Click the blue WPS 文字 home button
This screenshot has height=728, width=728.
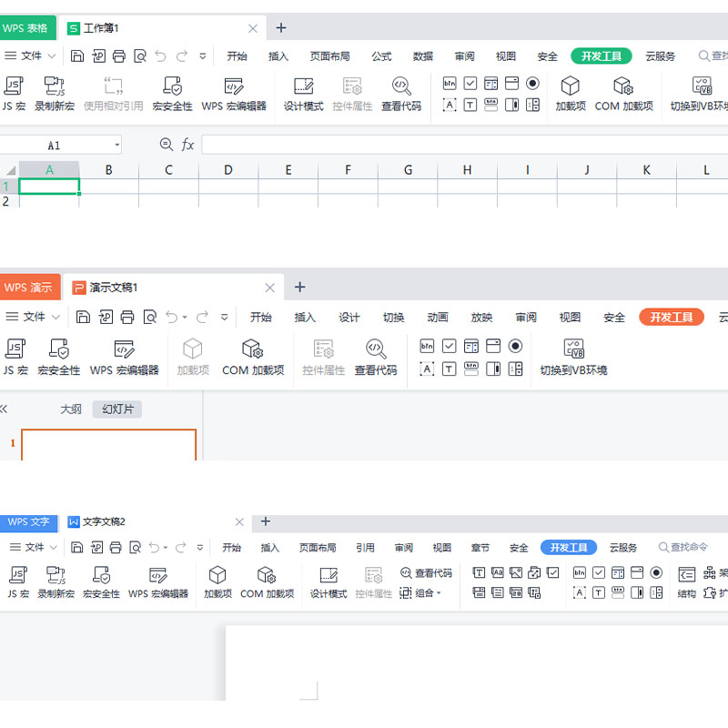coord(28,522)
